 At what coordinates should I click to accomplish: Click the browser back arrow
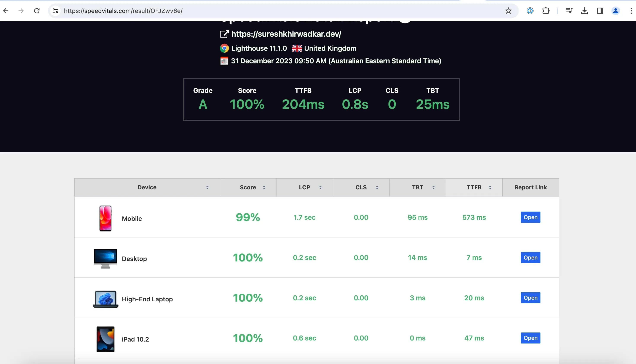(x=6, y=11)
